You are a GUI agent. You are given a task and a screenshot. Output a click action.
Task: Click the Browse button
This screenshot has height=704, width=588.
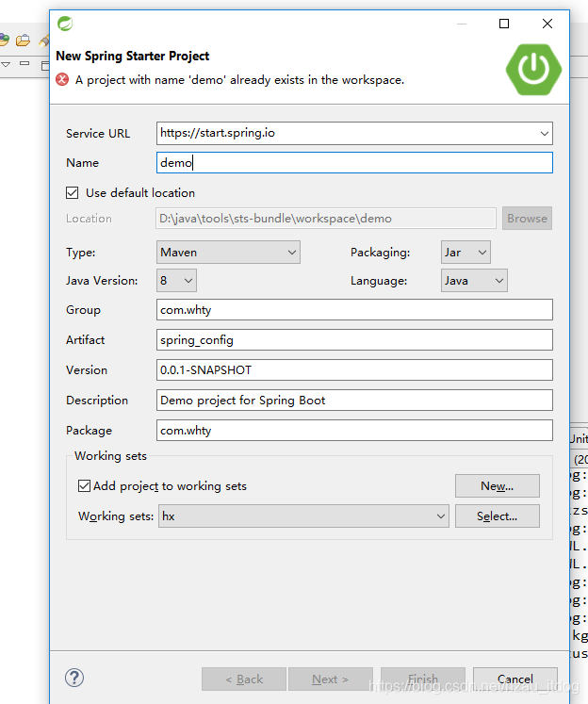pyautogui.click(x=527, y=219)
